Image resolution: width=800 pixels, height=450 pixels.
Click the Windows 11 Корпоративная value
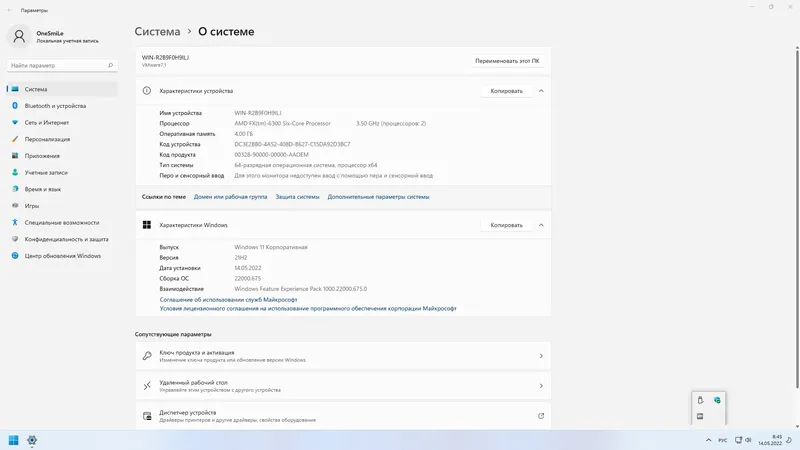271,247
